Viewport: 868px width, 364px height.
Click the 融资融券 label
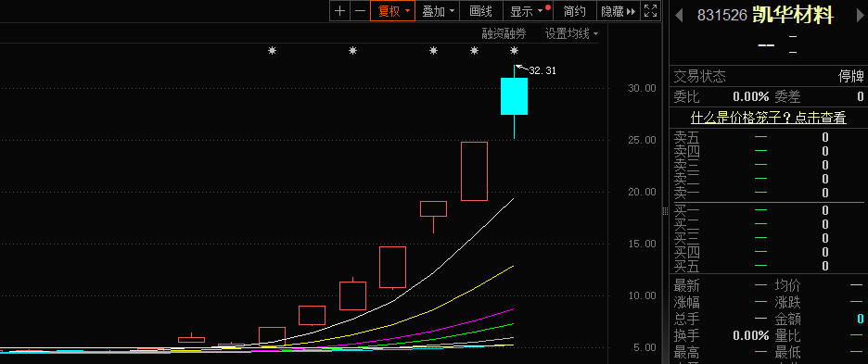point(504,33)
